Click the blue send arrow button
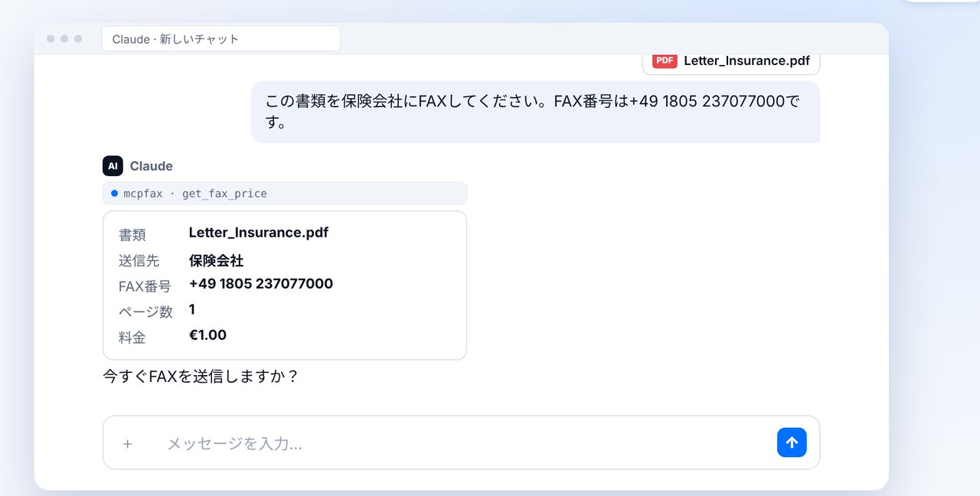 pos(792,442)
